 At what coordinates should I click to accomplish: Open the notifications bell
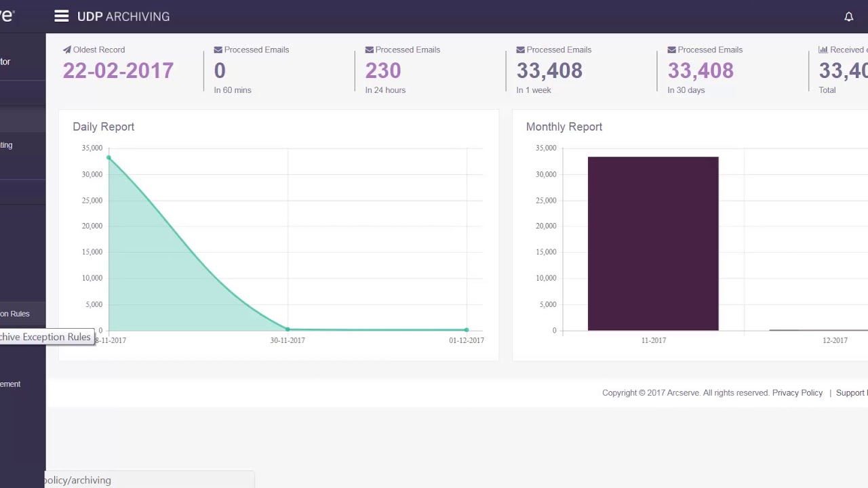click(x=848, y=17)
